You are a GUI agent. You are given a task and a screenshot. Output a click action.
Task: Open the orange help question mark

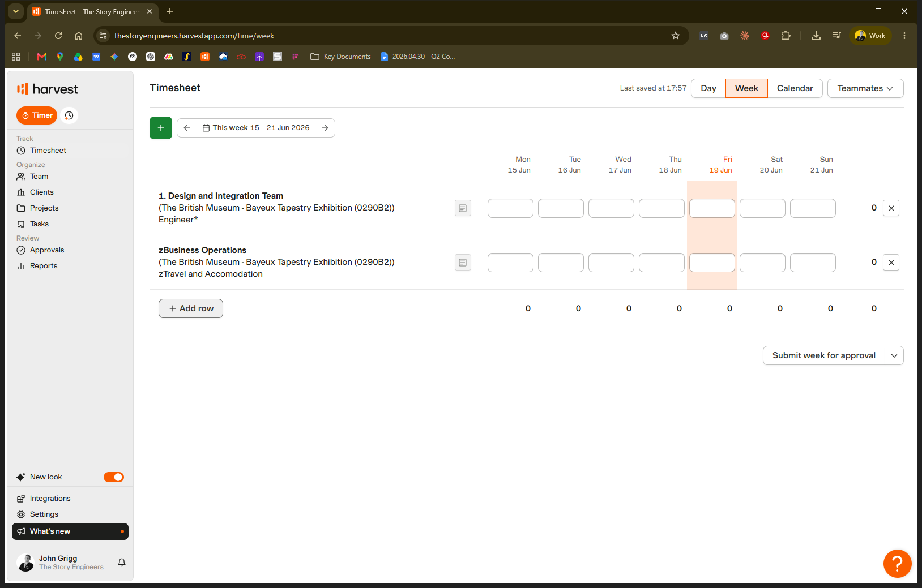897,564
